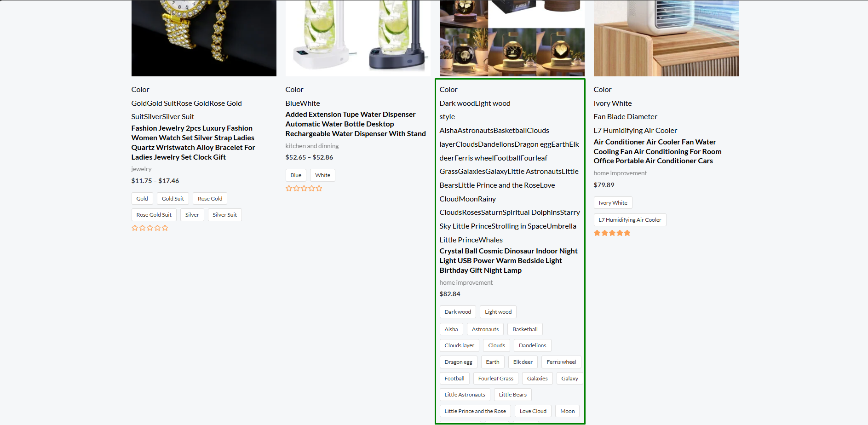This screenshot has height=425, width=868.
Task: Select Blue color for water dispenser
Action: (x=296, y=175)
